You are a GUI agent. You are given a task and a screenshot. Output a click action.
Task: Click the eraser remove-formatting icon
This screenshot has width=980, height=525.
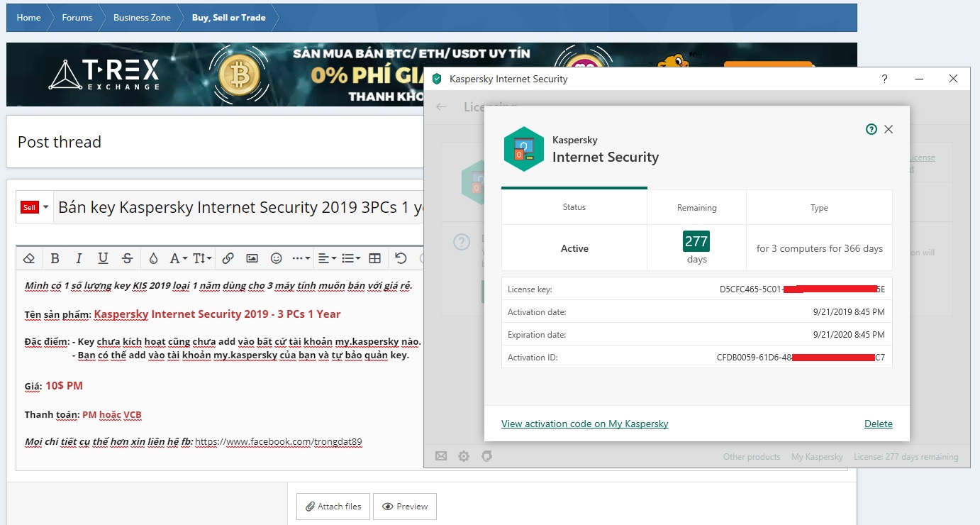(29, 258)
